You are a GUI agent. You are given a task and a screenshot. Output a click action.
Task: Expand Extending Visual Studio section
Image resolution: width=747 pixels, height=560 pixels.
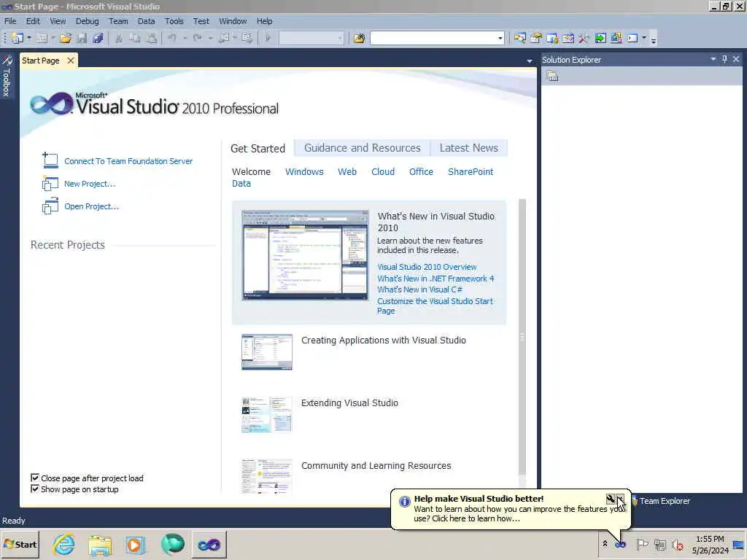(349, 402)
